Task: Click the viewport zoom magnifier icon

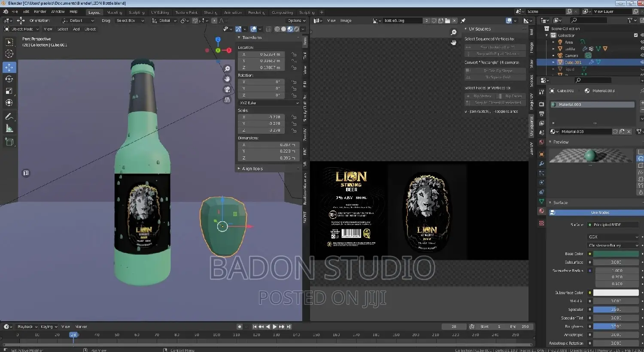Action: [227, 69]
